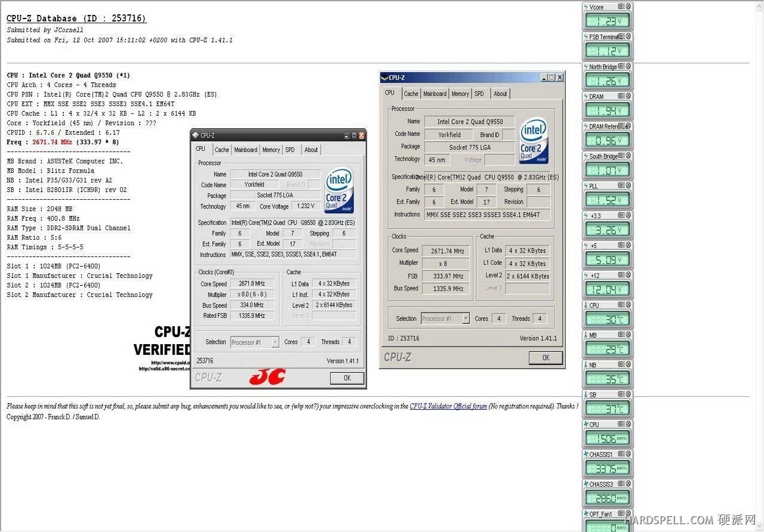The image size is (764, 532).
Task: Open settings icon on the DRAM 1.94V monitor
Action: (x=621, y=95)
